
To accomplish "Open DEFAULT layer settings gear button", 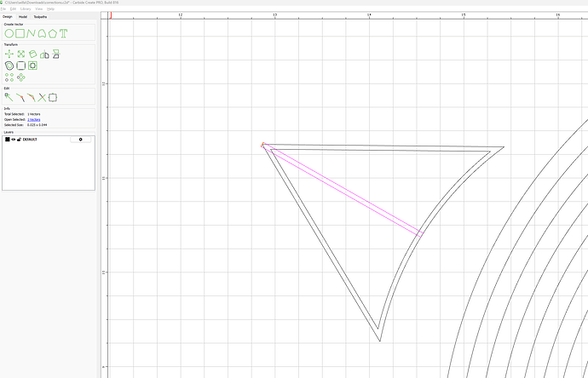I will point(81,139).
